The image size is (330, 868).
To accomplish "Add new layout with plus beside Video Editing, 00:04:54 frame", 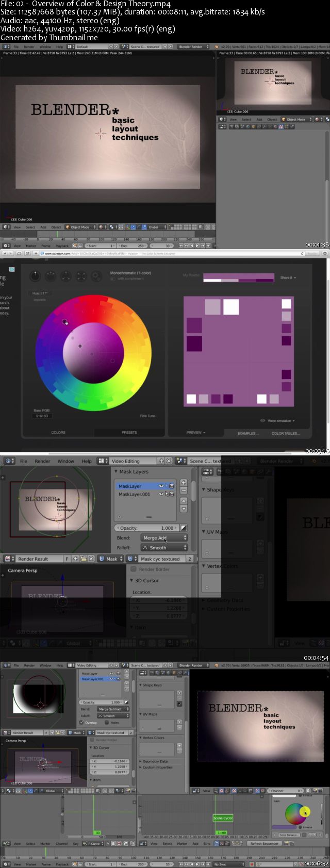I will point(161,461).
